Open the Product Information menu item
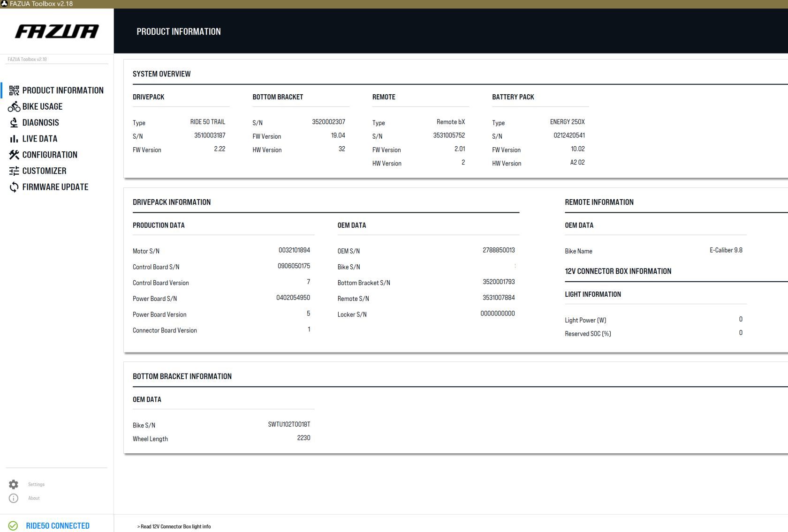Screen dimensions: 788x532 [x=63, y=90]
